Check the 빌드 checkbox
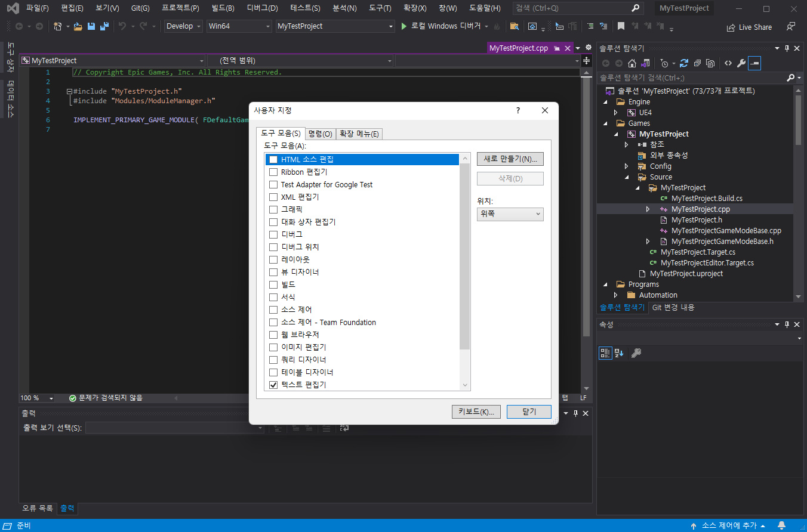The width and height of the screenshot is (807, 532). tap(273, 284)
